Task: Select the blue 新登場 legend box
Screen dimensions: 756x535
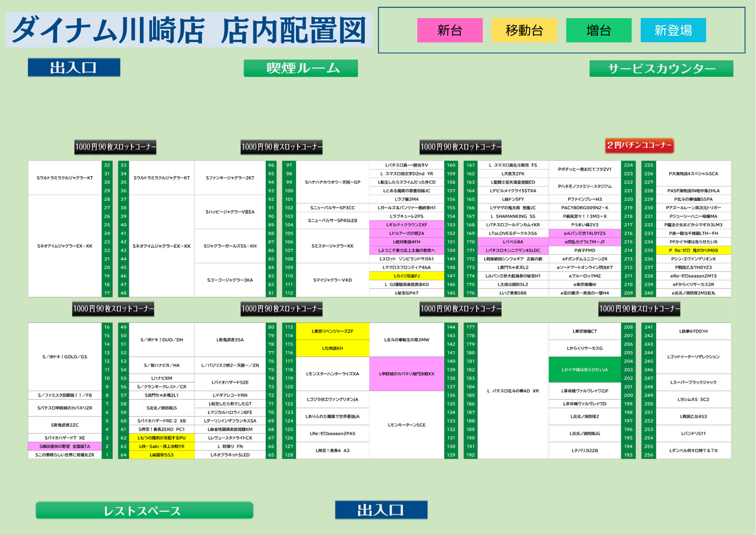Action: 673,31
